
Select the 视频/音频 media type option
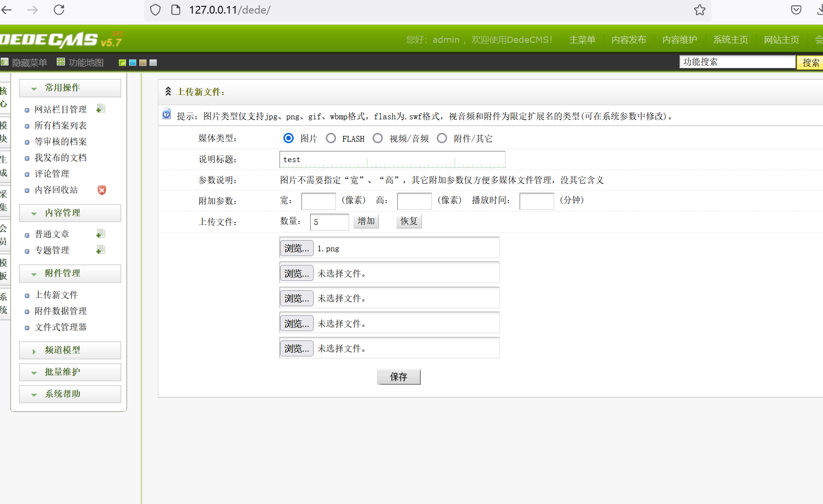pos(378,138)
